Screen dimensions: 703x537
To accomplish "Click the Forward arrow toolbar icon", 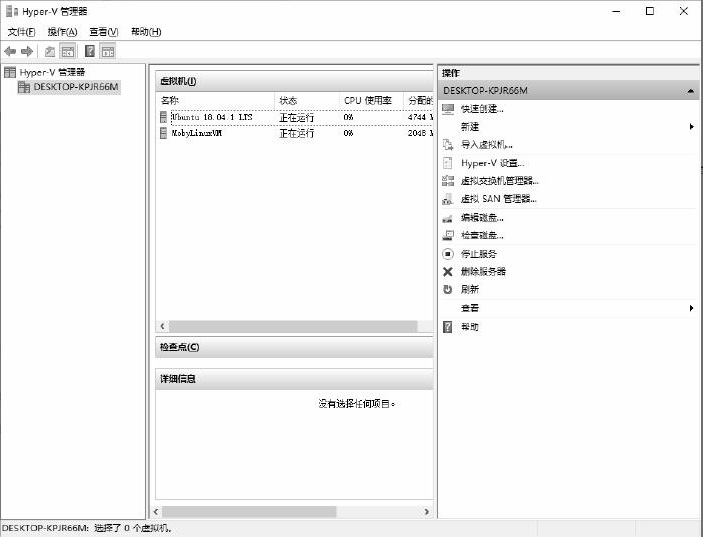I will [x=27, y=52].
